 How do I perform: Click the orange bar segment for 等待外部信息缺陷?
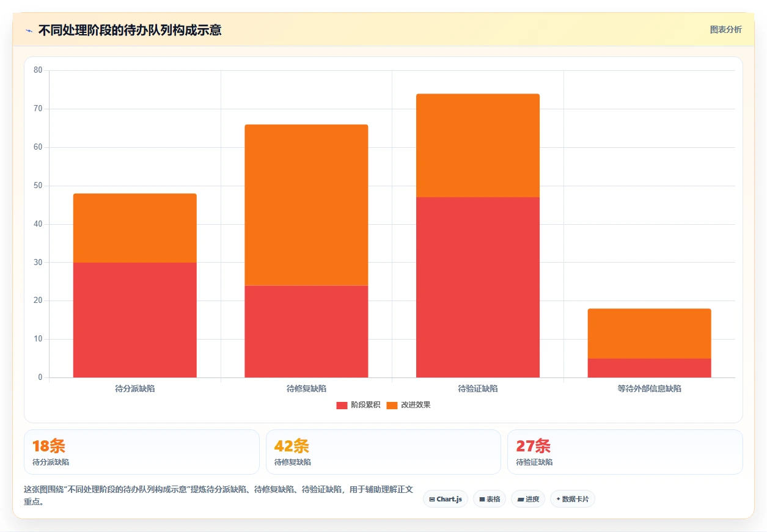(x=650, y=333)
